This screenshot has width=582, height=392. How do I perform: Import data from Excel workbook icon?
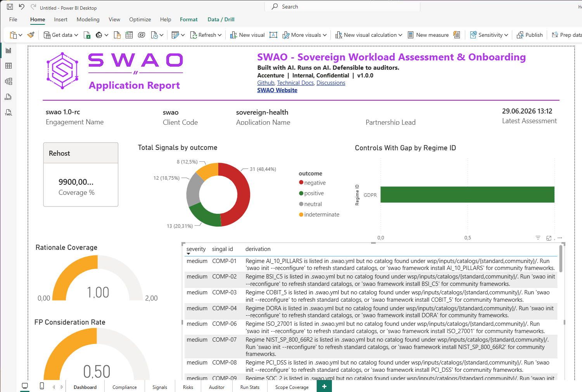point(87,35)
